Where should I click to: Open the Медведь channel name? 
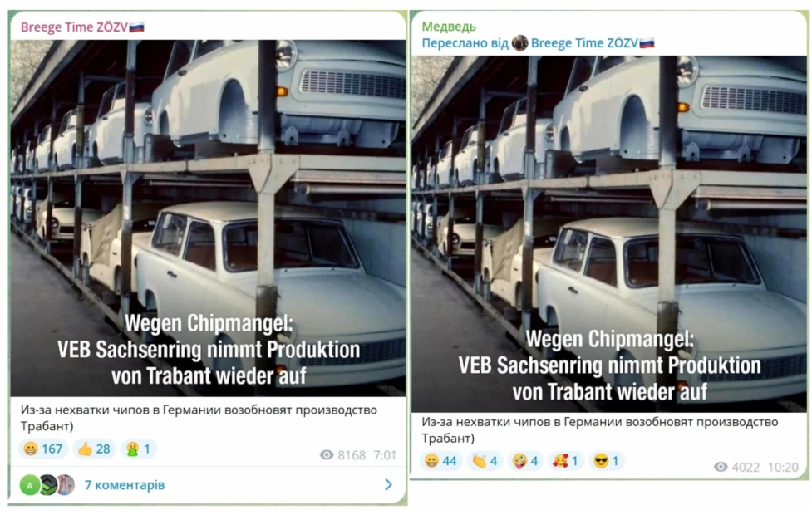(x=449, y=27)
